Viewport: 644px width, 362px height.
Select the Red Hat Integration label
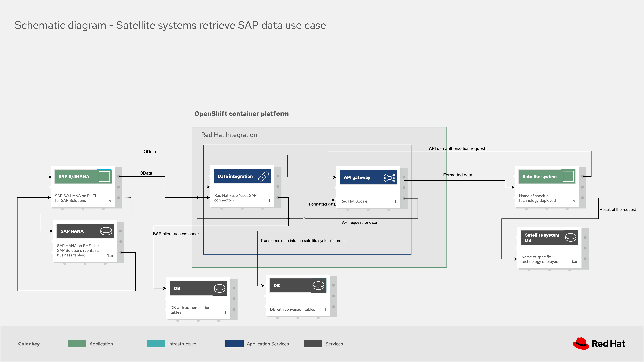pyautogui.click(x=229, y=135)
